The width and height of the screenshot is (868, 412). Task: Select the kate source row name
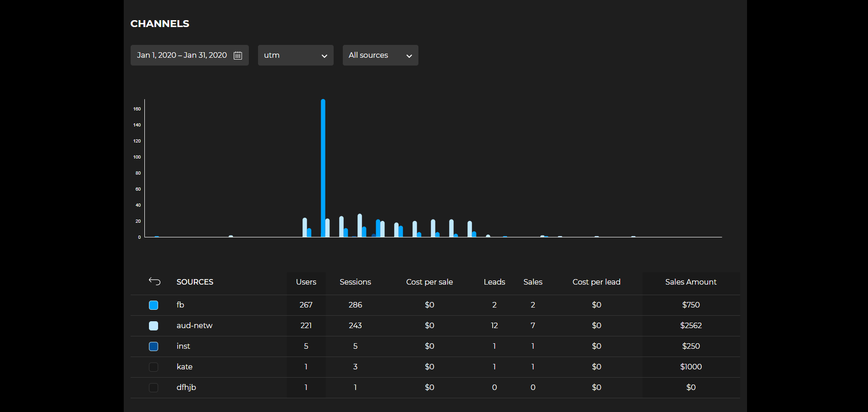click(x=184, y=367)
